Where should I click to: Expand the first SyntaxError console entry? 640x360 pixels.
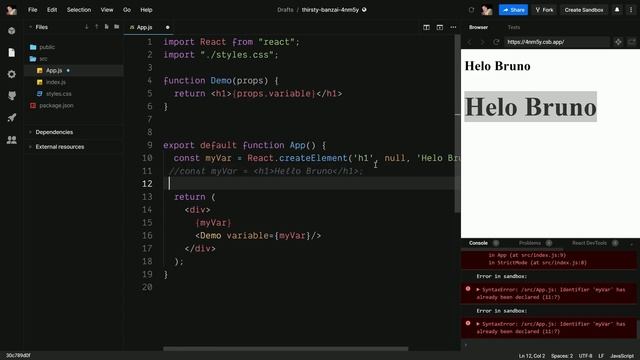tap(478, 290)
